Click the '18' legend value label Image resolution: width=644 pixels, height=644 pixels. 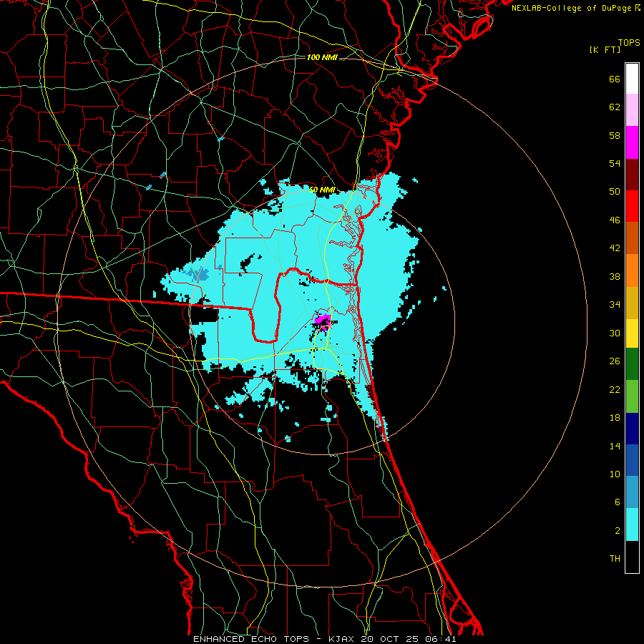click(x=615, y=418)
